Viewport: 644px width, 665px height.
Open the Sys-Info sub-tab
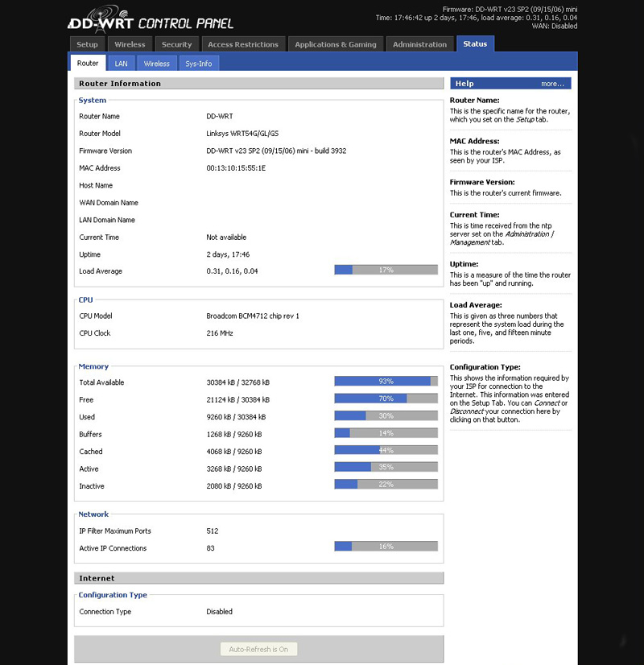coord(198,63)
